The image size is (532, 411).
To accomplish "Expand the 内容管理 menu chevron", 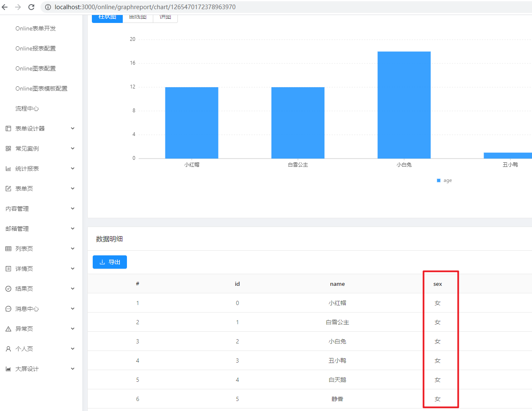I will point(73,209).
